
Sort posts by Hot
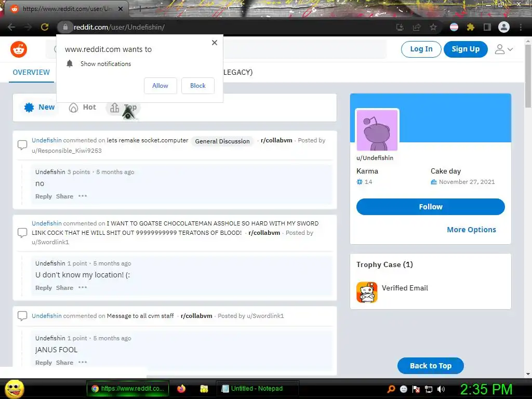click(83, 108)
